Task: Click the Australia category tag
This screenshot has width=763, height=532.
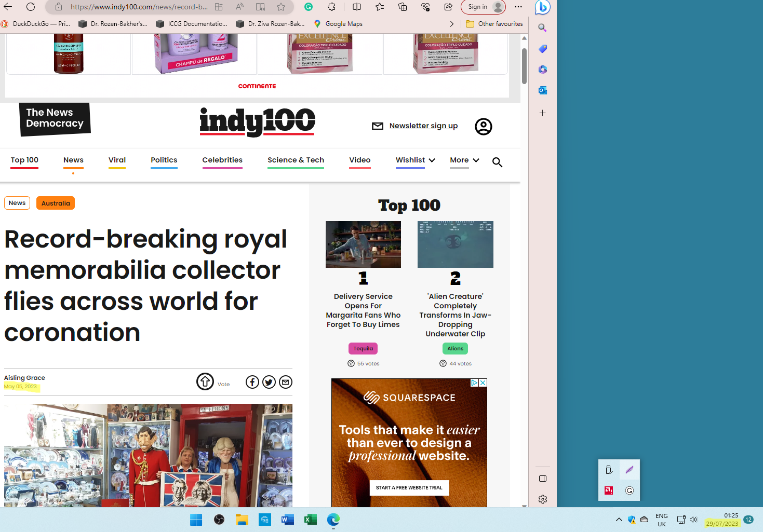Action: click(x=56, y=203)
